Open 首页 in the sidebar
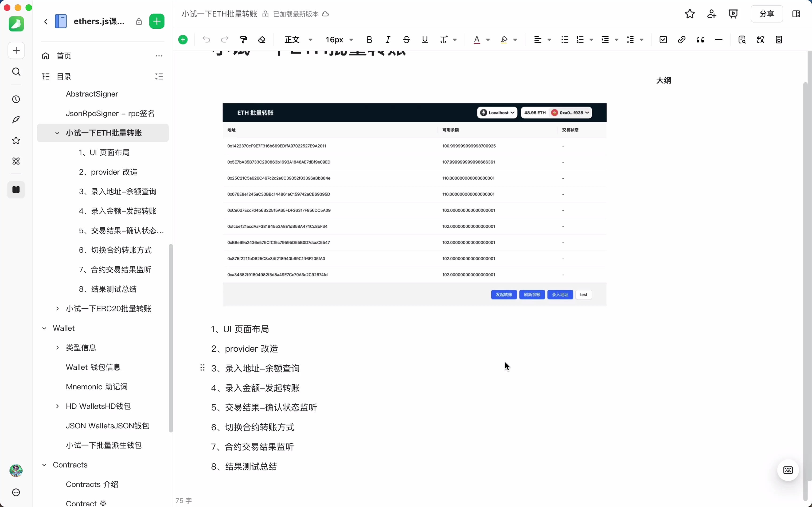Screen dimensions: 812x507 click(64, 56)
